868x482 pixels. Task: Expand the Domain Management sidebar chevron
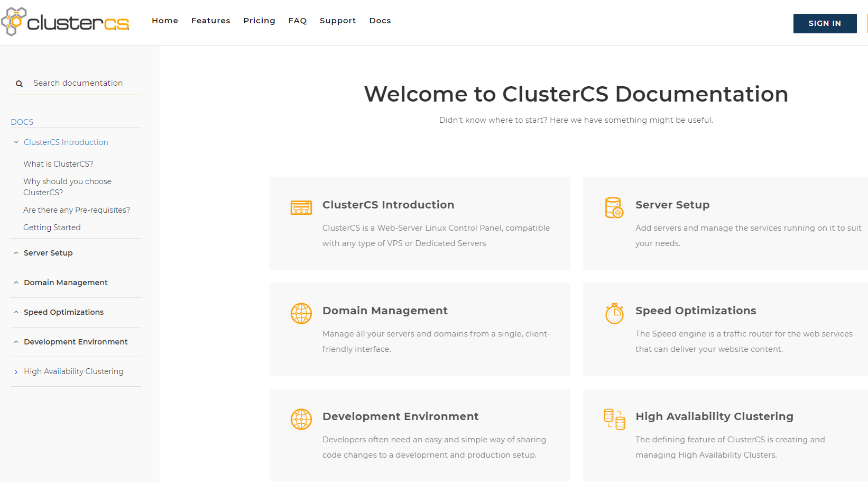point(16,283)
